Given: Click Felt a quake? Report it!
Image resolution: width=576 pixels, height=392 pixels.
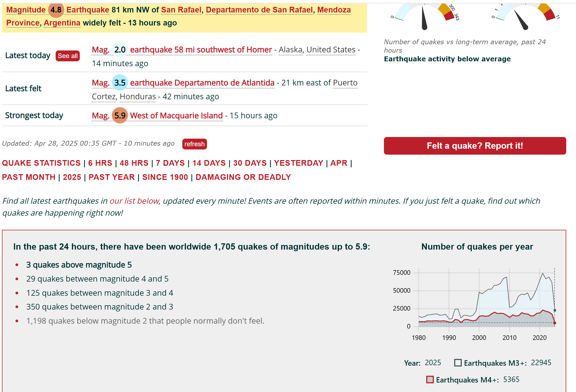Looking at the screenshot, I should 475,146.
